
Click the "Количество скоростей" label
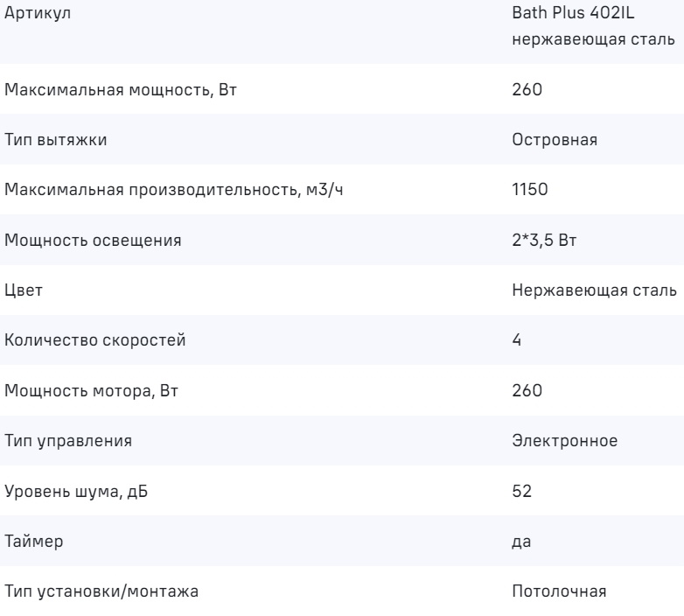[x=95, y=340]
